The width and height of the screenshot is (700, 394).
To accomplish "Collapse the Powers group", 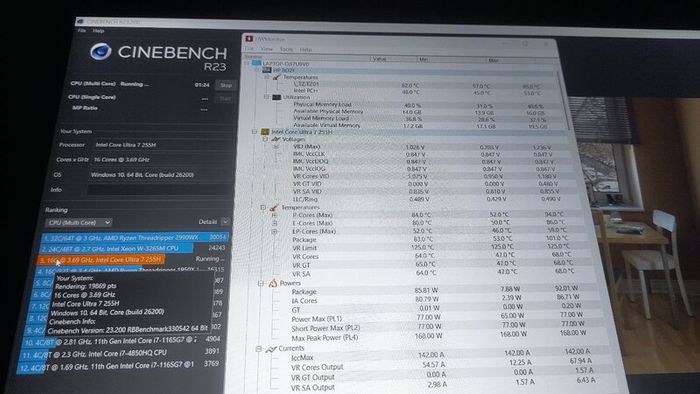I will tap(261, 283).
